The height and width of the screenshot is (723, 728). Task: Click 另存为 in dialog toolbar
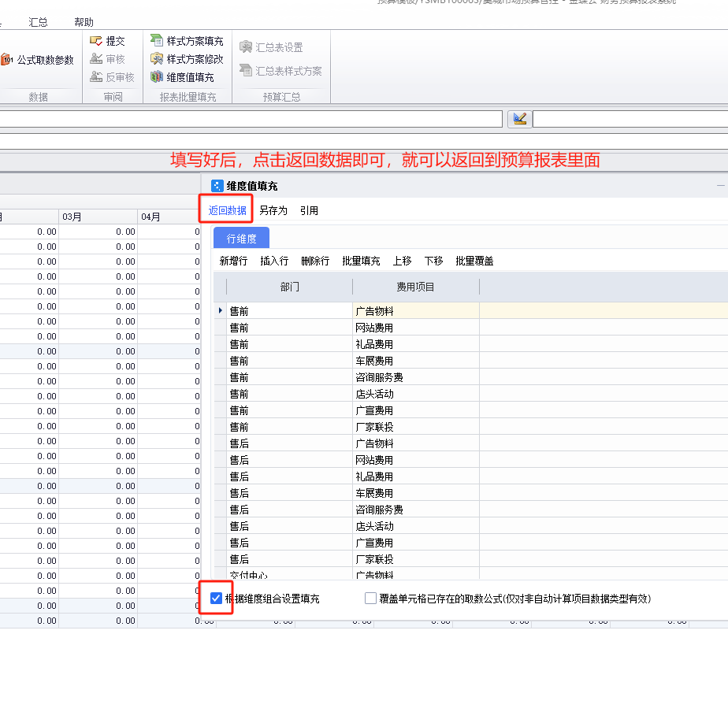pyautogui.click(x=273, y=210)
